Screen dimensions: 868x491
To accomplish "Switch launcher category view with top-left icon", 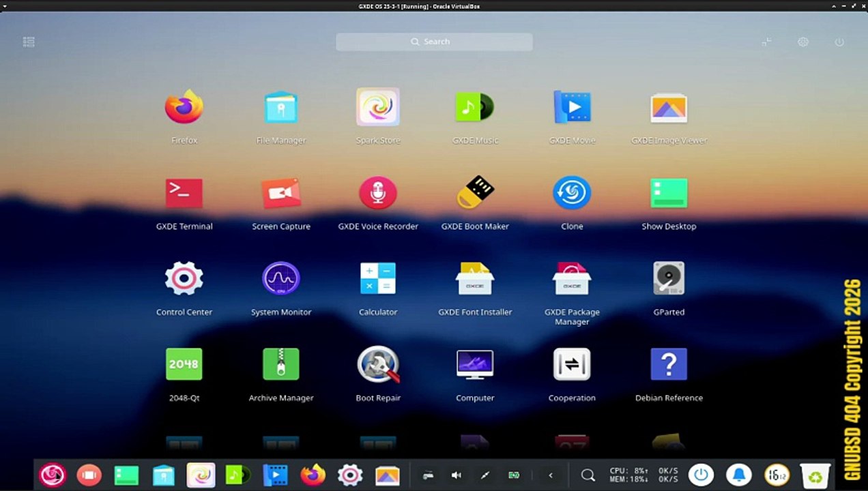I will coord(29,42).
